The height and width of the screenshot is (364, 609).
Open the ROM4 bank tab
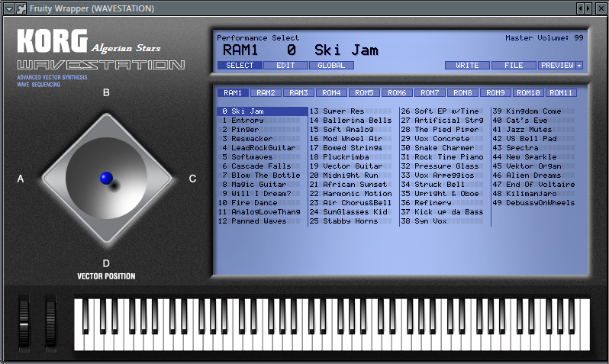click(x=331, y=93)
